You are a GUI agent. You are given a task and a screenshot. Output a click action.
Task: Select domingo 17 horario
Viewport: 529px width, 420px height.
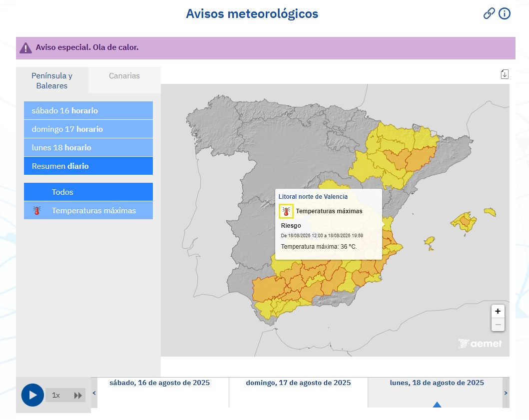coord(88,129)
